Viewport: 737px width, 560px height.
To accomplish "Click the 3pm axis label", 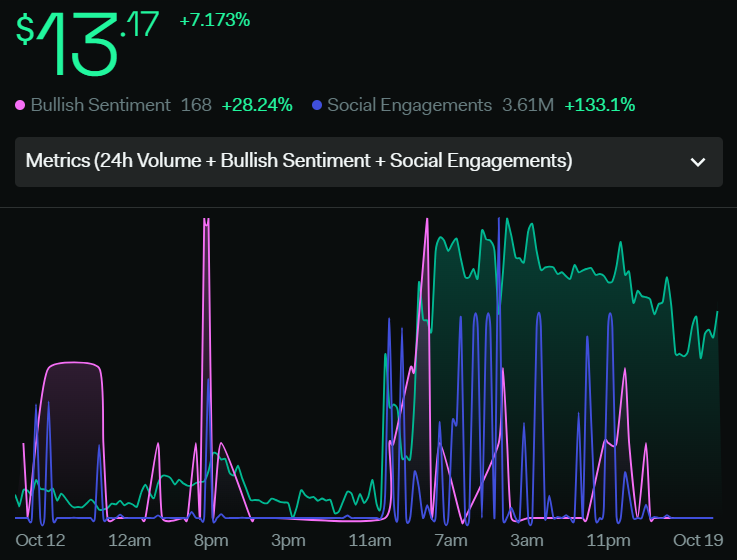I will (x=288, y=541).
